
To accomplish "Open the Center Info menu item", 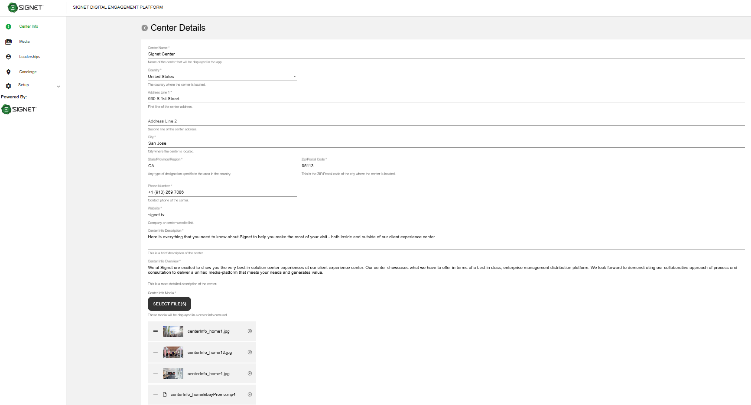I will click(x=29, y=27).
